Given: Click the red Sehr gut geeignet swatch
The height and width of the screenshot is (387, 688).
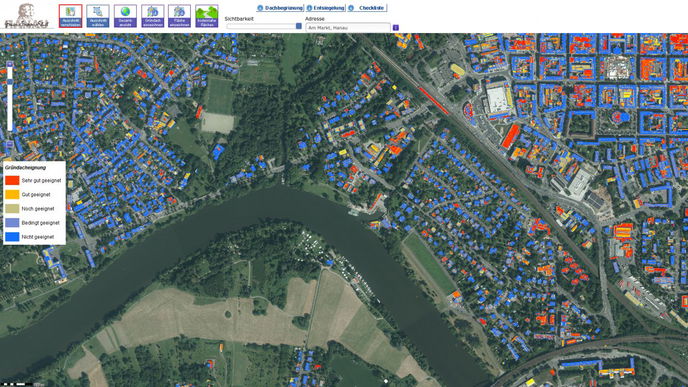Looking at the screenshot, I should click(x=12, y=180).
